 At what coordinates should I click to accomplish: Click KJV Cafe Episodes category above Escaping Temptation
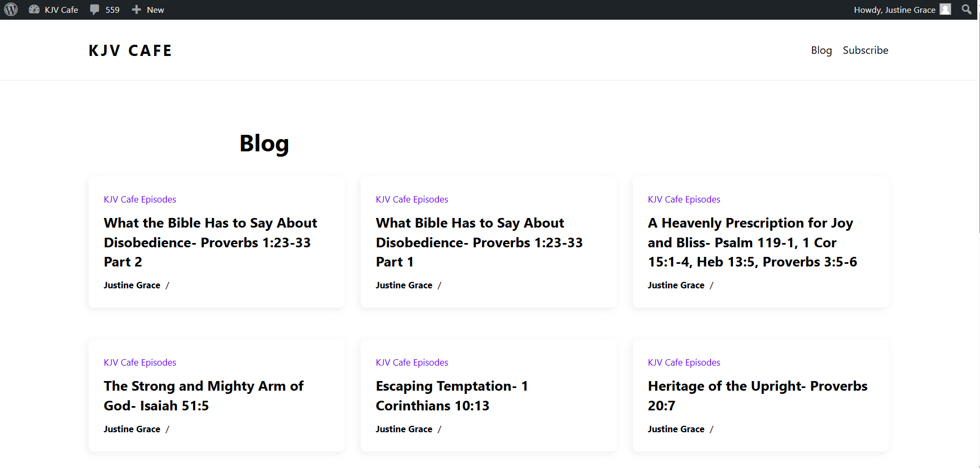coord(412,362)
